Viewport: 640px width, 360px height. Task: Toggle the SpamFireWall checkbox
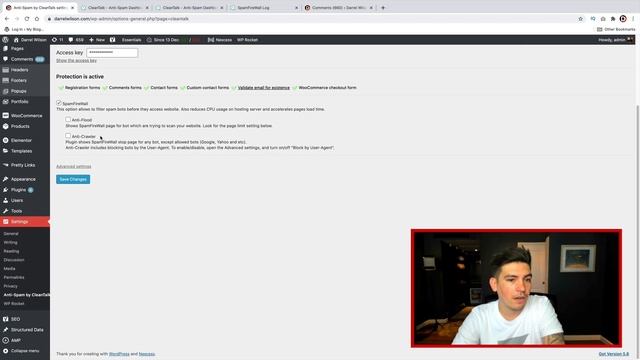click(x=59, y=103)
